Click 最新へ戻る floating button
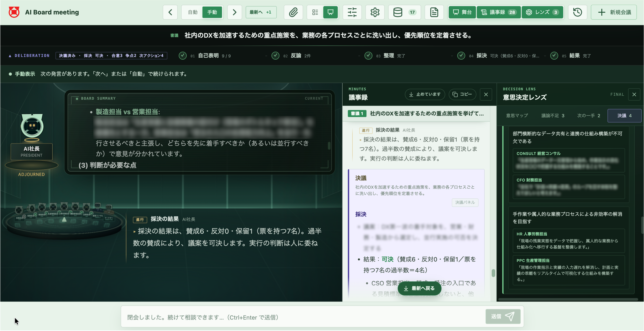The width and height of the screenshot is (644, 331). click(x=419, y=288)
